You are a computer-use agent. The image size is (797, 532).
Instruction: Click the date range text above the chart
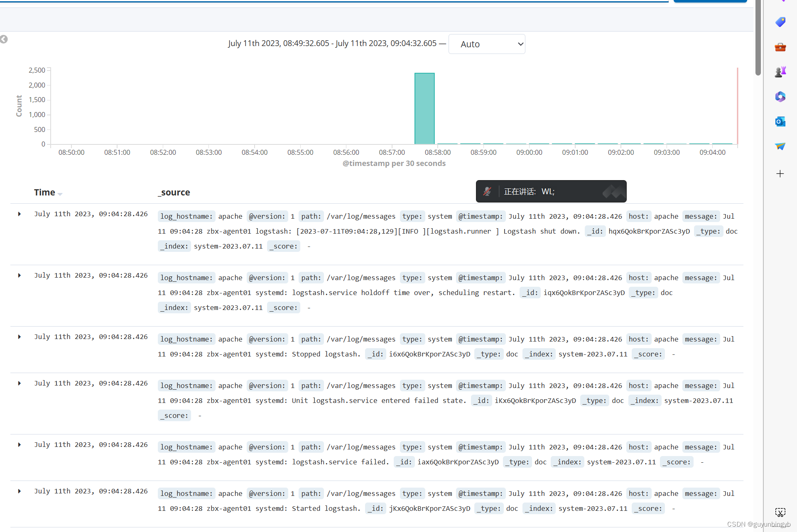tap(332, 44)
